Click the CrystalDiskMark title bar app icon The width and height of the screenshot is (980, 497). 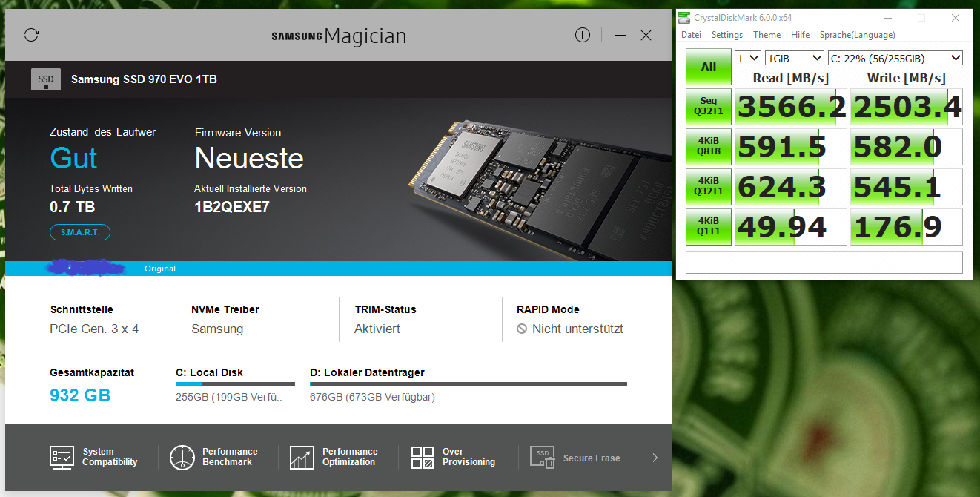tap(685, 17)
